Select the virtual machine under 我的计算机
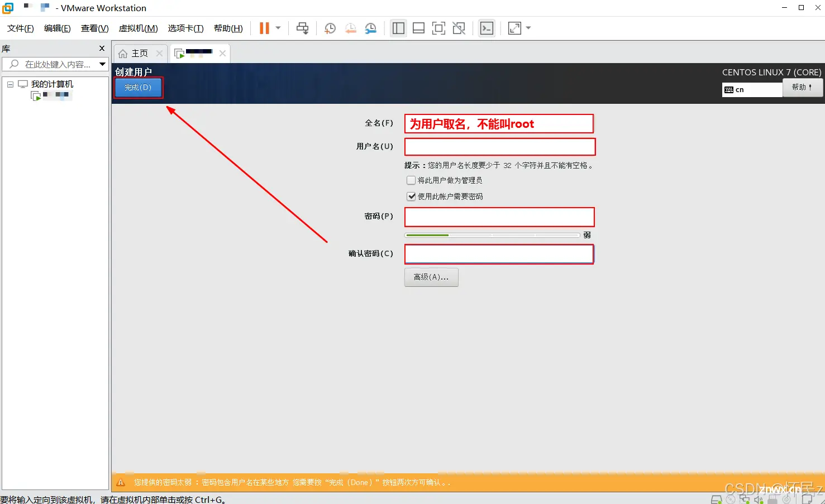Image resolution: width=825 pixels, height=504 pixels. [52, 95]
